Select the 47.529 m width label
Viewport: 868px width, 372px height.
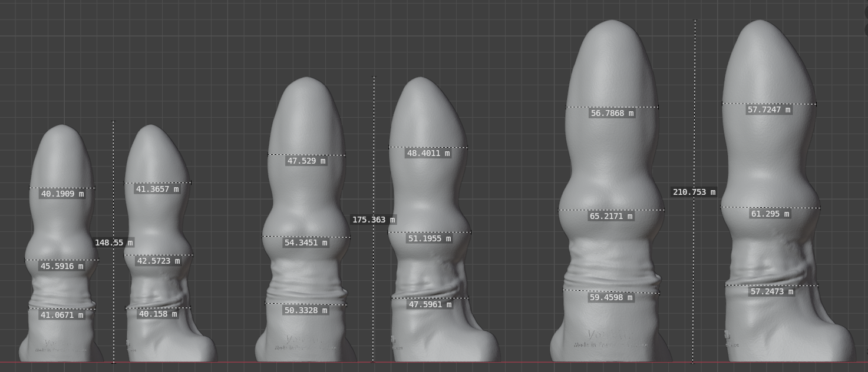point(306,161)
